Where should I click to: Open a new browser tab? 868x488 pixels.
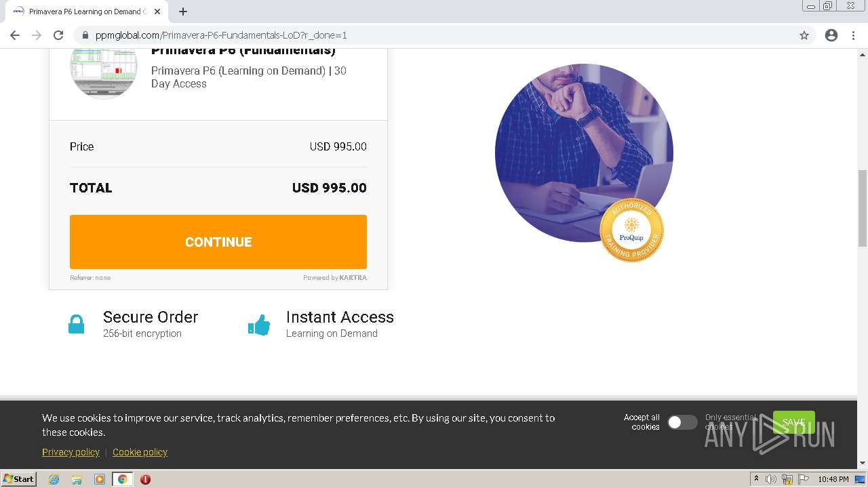click(183, 12)
